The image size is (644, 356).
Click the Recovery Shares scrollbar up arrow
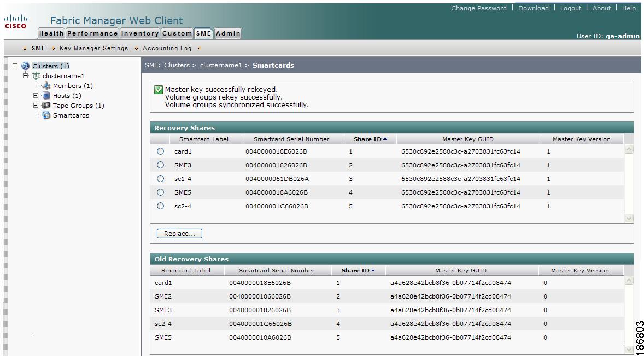pos(628,150)
